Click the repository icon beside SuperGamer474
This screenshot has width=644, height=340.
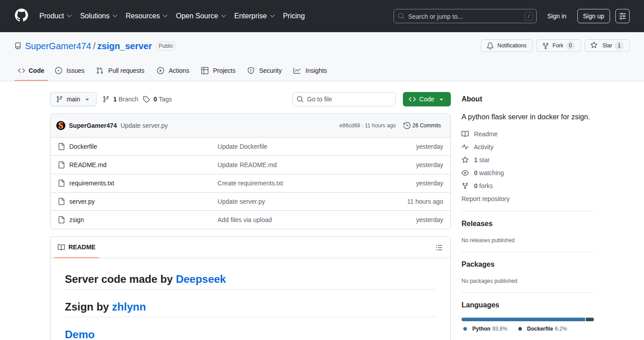[x=18, y=46]
